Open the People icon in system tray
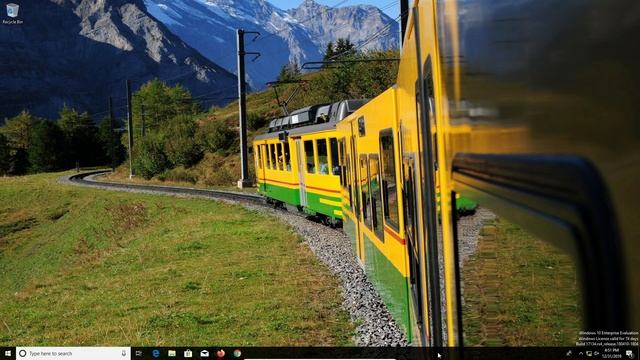640x360 pixels. pos(569,353)
